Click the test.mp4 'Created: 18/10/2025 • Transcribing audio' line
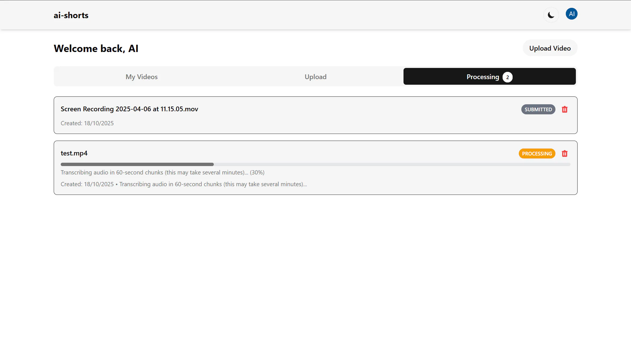This screenshot has width=631, height=364. pos(184,184)
